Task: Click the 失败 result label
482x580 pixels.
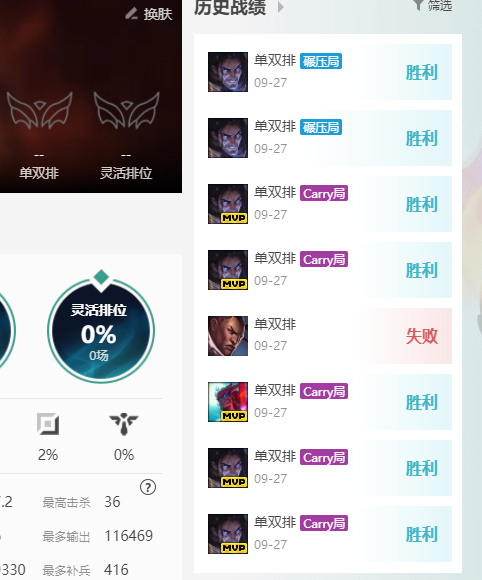Action: point(422,336)
